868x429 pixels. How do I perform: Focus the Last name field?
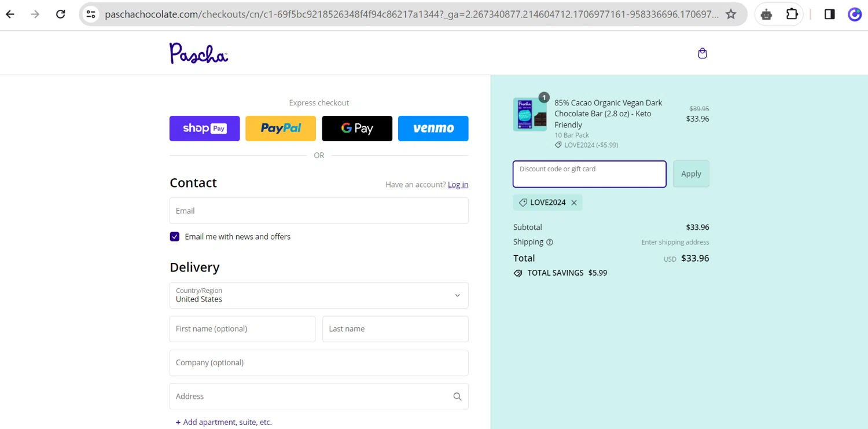(395, 329)
